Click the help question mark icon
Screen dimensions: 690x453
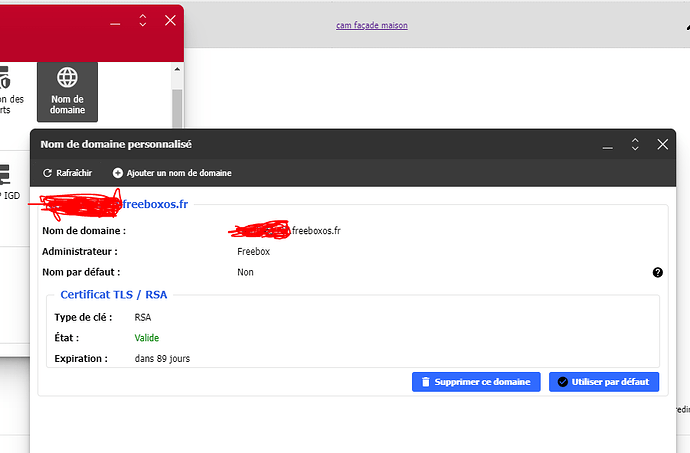point(657,273)
